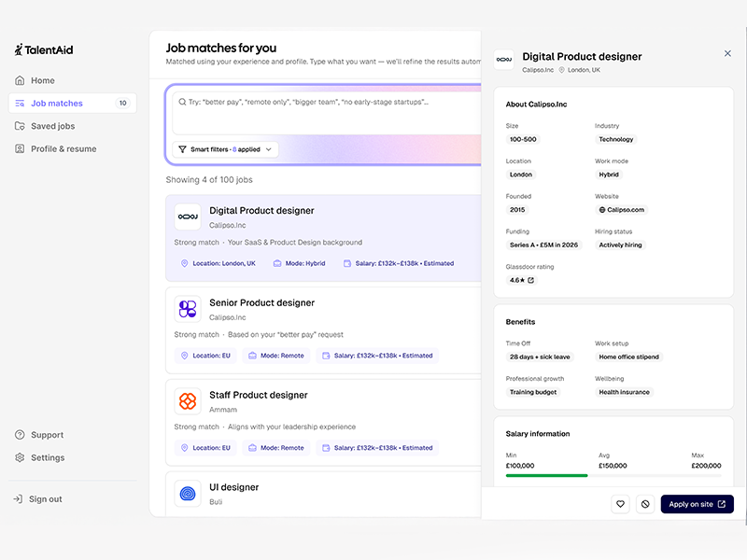Expand the Smart filters dropdown
The image size is (747, 560).
225,149
